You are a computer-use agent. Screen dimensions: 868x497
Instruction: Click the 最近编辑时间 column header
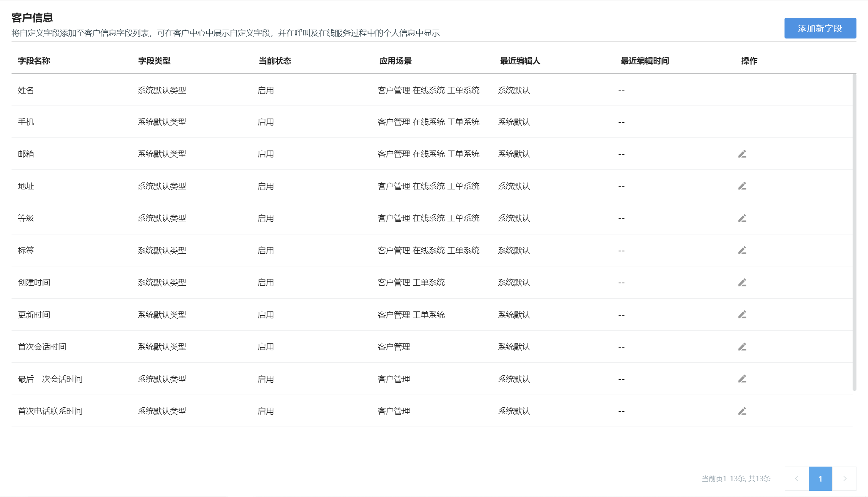pyautogui.click(x=644, y=61)
